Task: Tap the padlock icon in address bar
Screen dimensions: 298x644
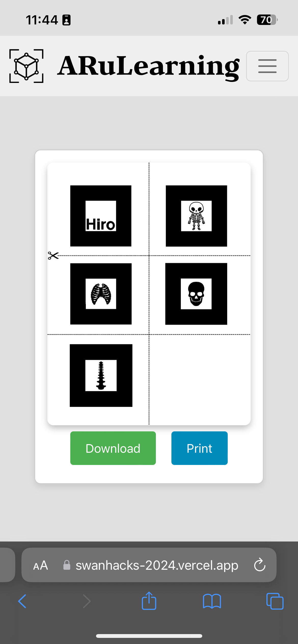Action: tap(67, 565)
